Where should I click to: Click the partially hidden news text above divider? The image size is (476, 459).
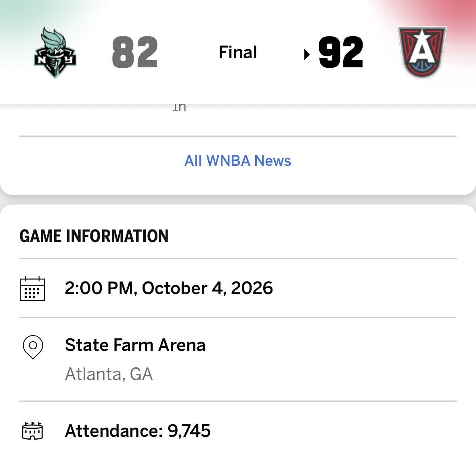pos(179,107)
